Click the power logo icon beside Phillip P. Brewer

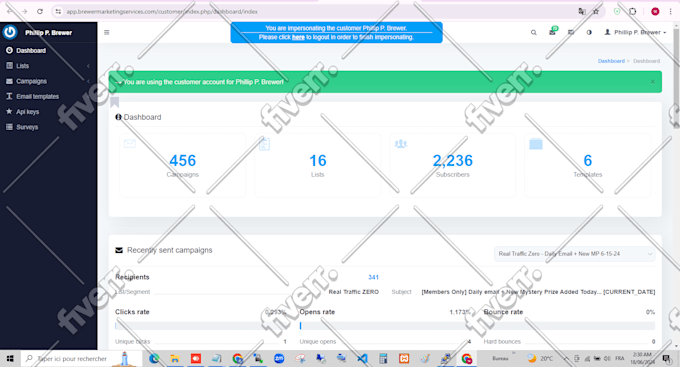(x=10, y=32)
